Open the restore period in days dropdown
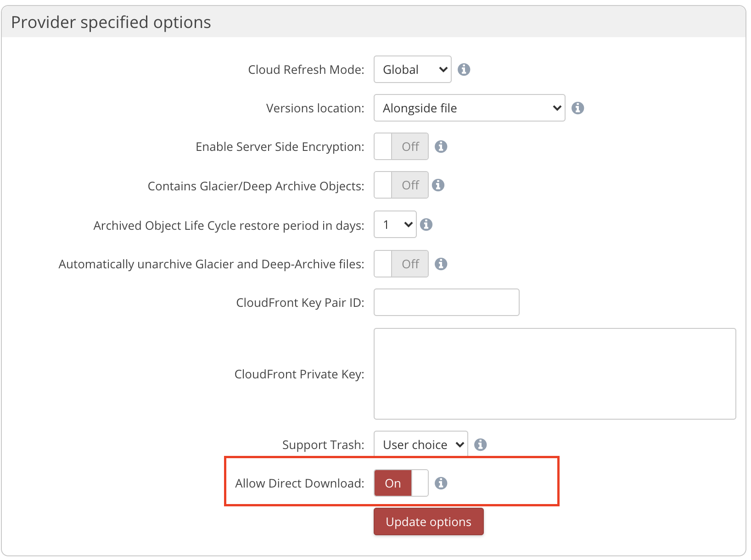This screenshot has height=560, width=751. [x=395, y=224]
